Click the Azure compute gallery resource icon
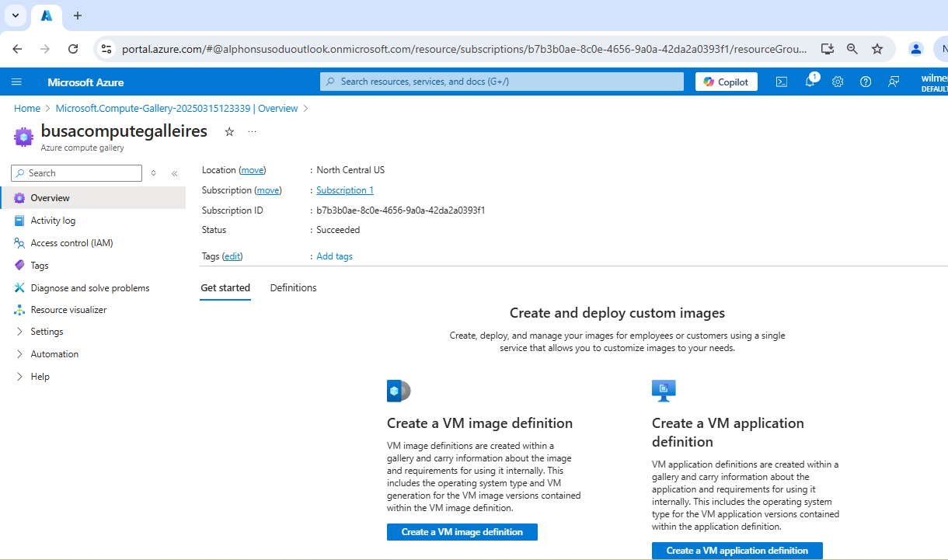 pos(24,137)
